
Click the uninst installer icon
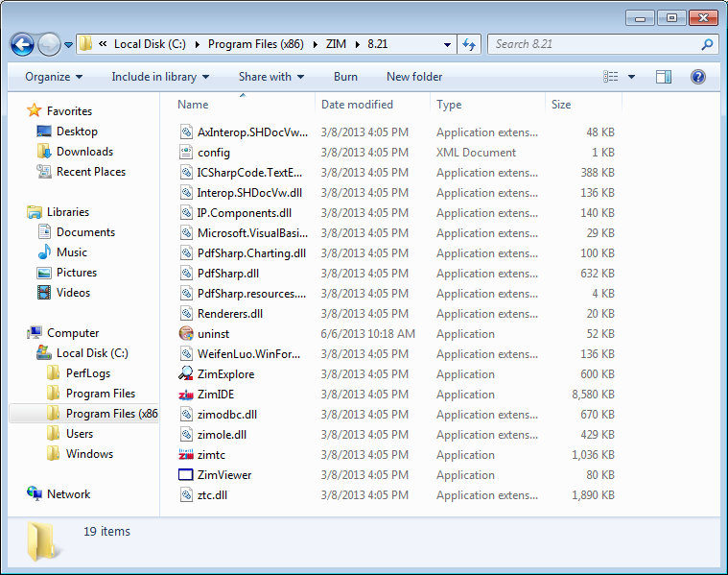186,334
